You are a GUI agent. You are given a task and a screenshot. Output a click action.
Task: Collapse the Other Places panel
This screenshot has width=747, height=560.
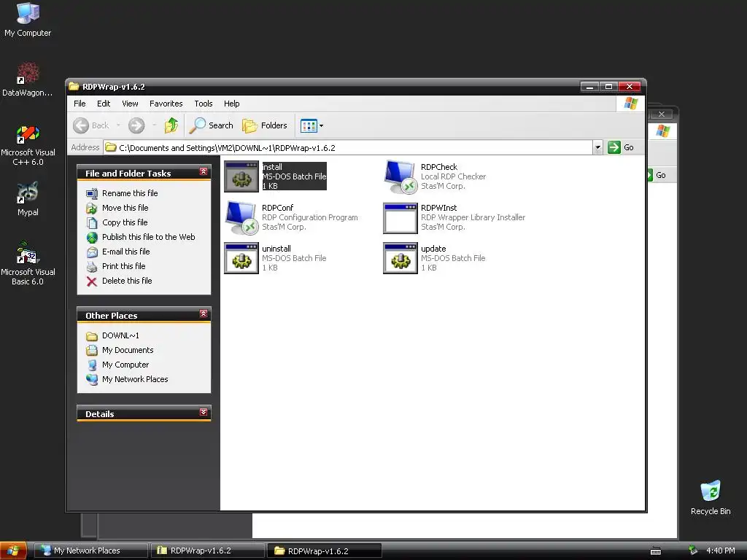pyautogui.click(x=204, y=314)
